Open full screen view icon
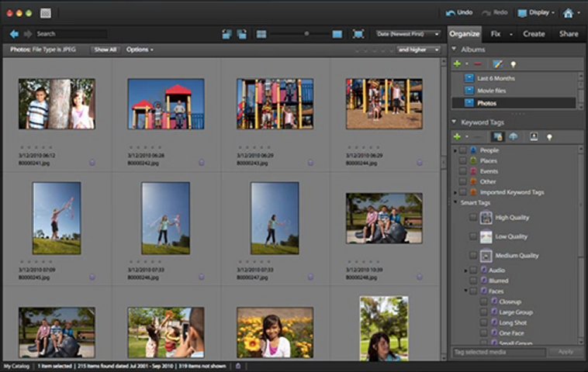The height and width of the screenshot is (372, 588). click(358, 34)
